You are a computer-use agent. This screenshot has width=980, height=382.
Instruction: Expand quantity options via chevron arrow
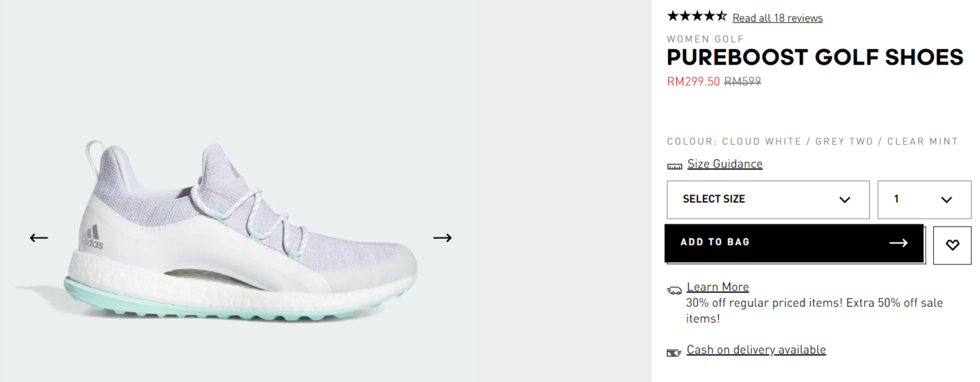tap(946, 200)
